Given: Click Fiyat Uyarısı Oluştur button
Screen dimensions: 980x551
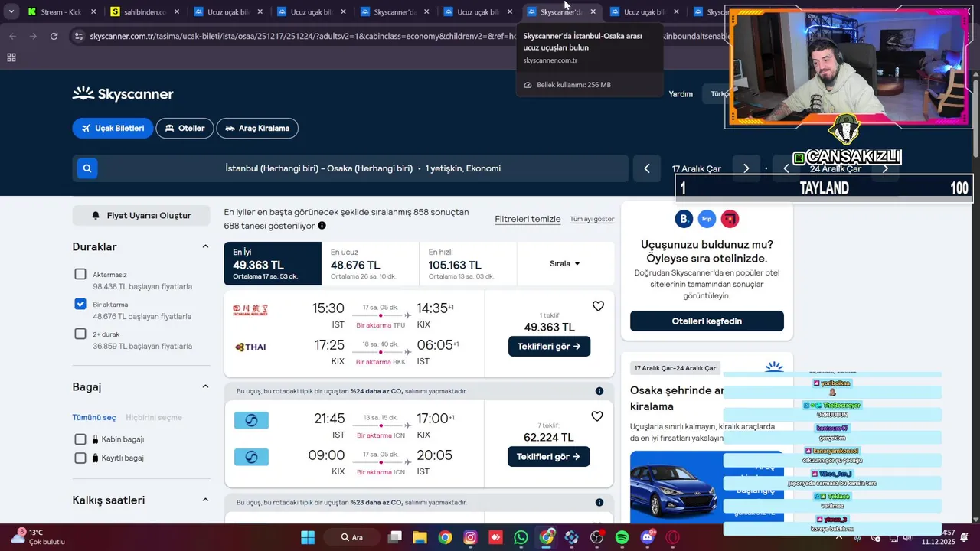Looking at the screenshot, I should pyautogui.click(x=142, y=216).
